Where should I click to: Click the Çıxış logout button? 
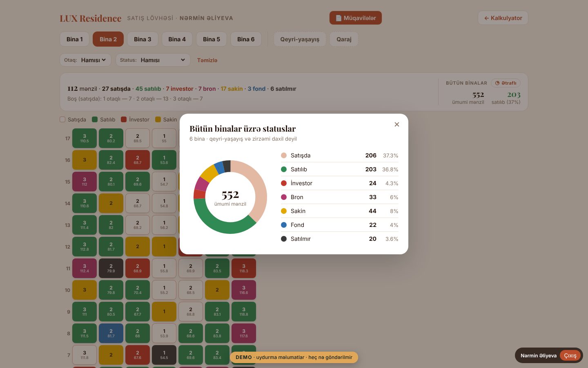570,355
